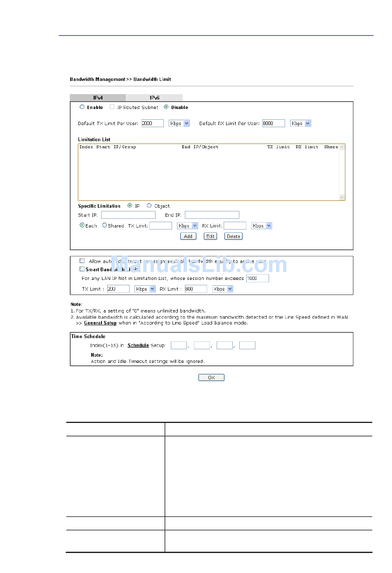The height and width of the screenshot is (573, 392).
Task: Click the 'Time Schedule' heading text
Action: 88,336
